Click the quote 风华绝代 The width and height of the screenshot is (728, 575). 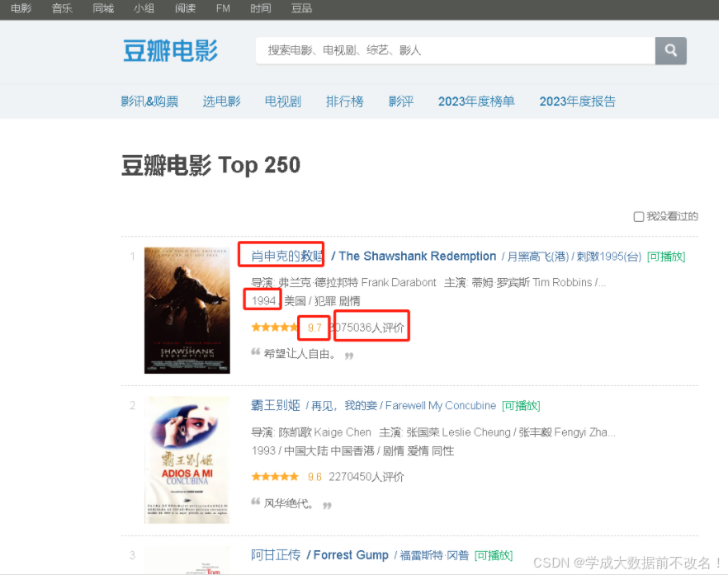coord(289,503)
